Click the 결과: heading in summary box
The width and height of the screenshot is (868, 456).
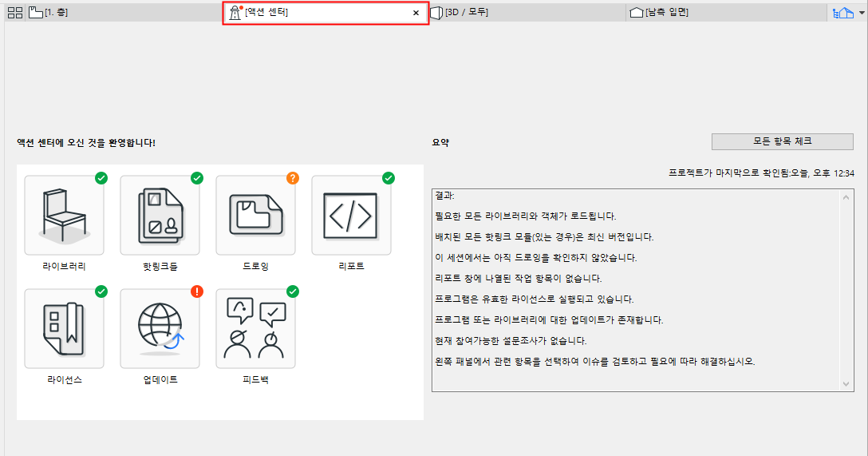click(444, 196)
